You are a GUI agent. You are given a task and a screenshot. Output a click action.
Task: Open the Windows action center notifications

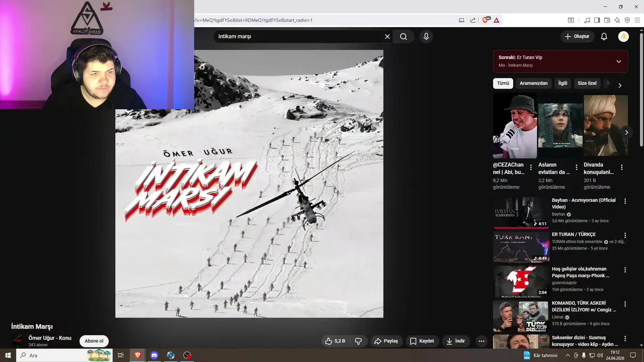point(633,355)
